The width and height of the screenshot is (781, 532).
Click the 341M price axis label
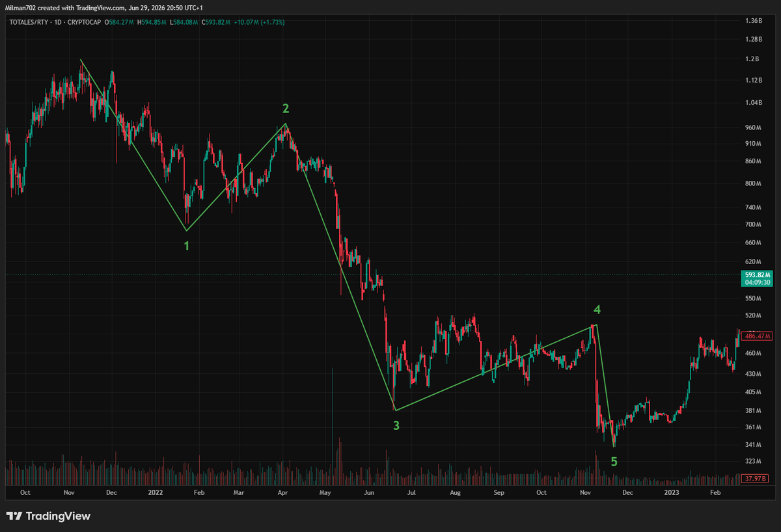tap(754, 445)
